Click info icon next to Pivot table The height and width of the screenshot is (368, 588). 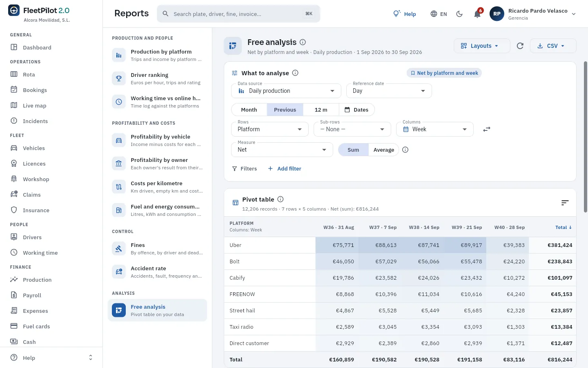pyautogui.click(x=281, y=199)
